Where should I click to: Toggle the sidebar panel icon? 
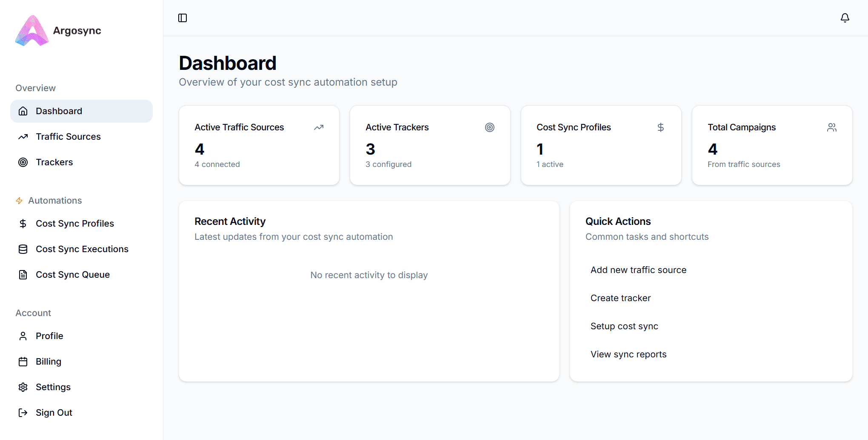click(183, 18)
